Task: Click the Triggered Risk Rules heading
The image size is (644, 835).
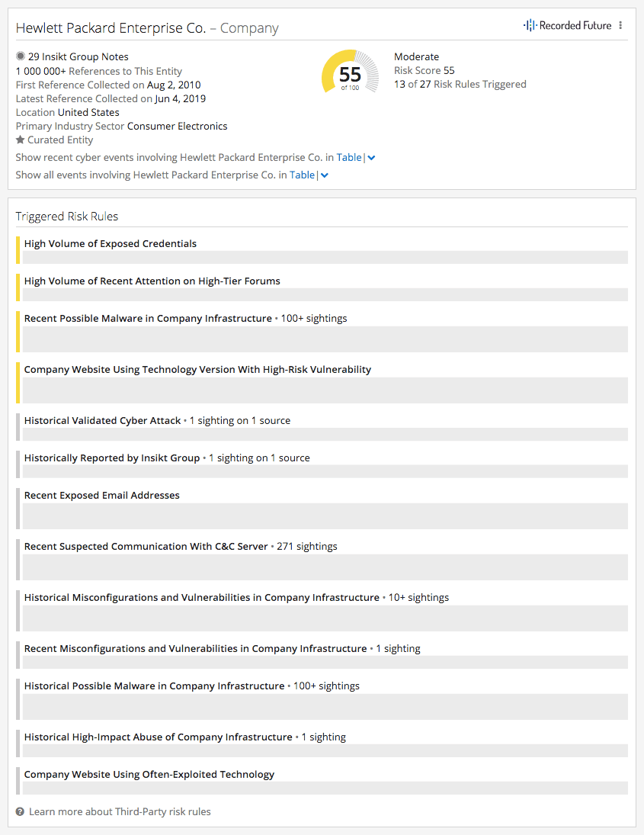Action: tap(67, 217)
